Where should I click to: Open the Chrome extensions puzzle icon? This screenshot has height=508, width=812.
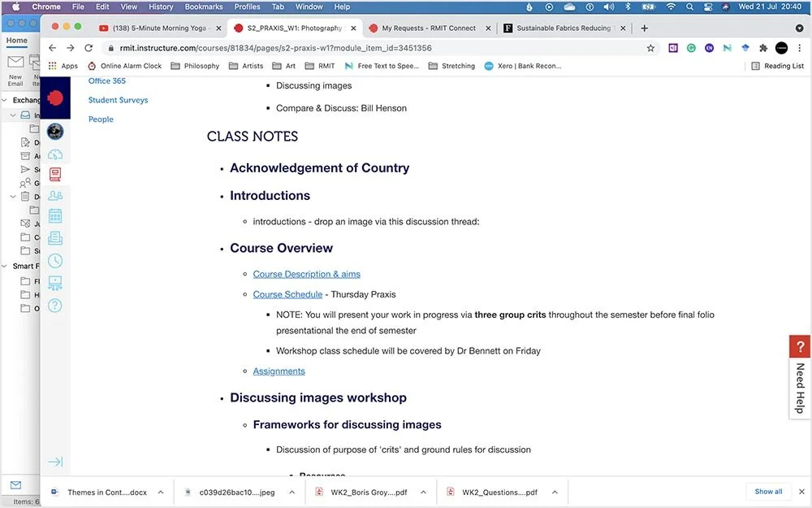763,48
